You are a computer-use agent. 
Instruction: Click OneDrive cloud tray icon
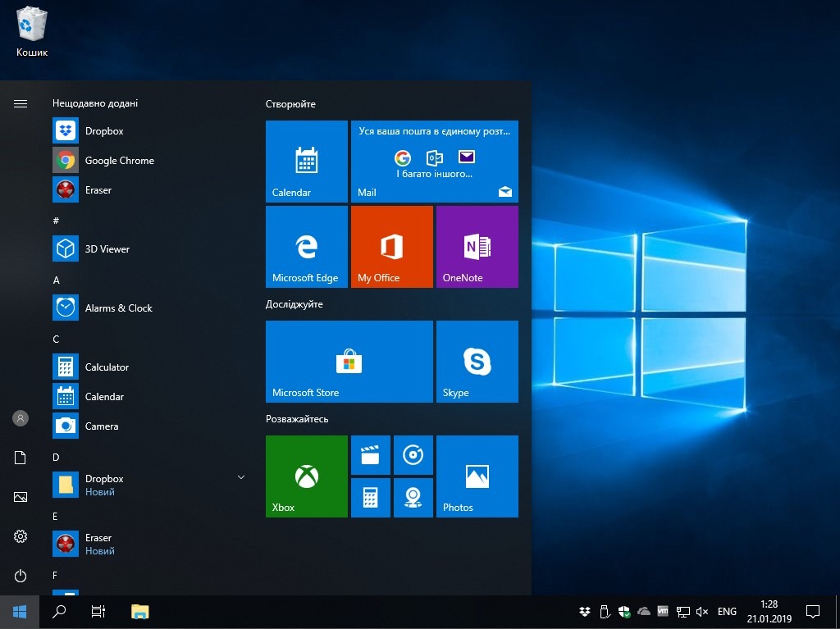point(643,611)
